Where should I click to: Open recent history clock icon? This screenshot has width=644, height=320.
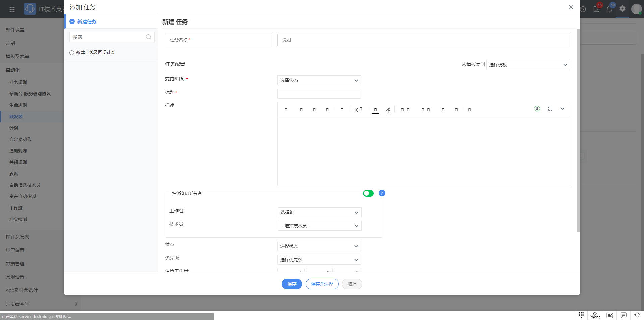tap(583, 9)
